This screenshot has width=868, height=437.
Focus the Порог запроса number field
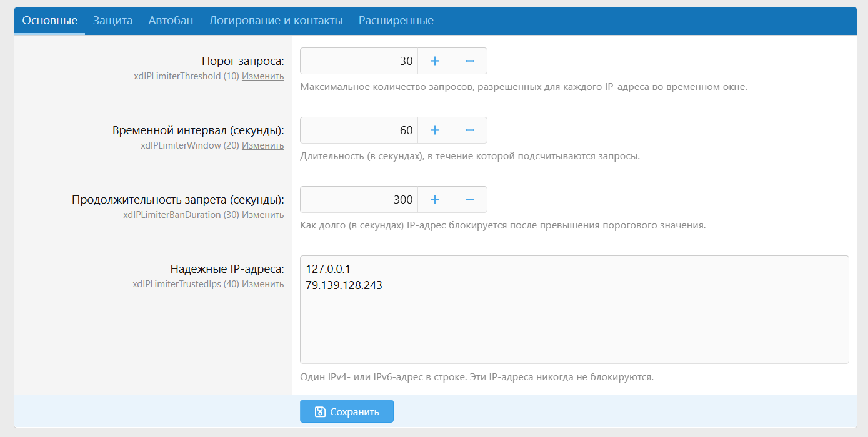click(359, 61)
